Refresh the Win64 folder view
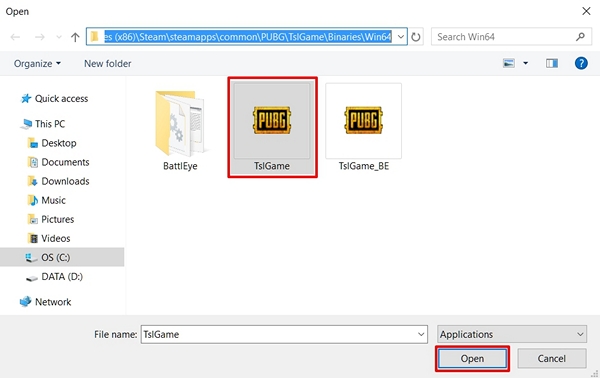 point(416,37)
